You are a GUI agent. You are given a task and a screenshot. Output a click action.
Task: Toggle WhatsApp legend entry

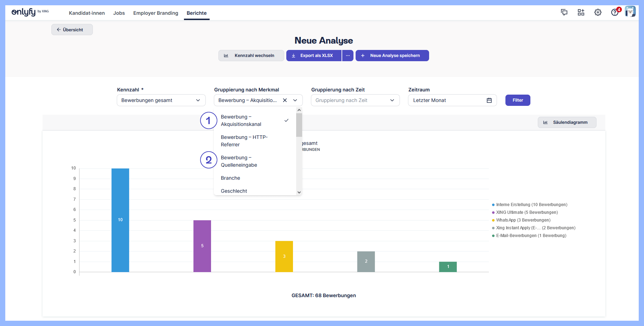click(x=523, y=220)
